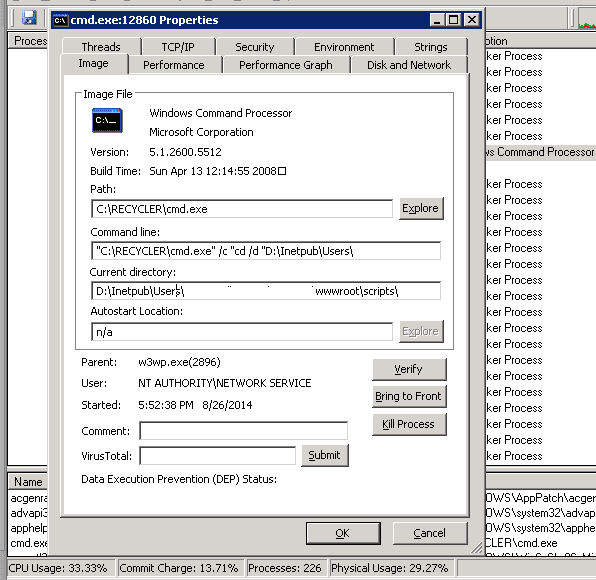Cancel the properties dialog
The width and height of the screenshot is (596, 580).
pos(430,533)
